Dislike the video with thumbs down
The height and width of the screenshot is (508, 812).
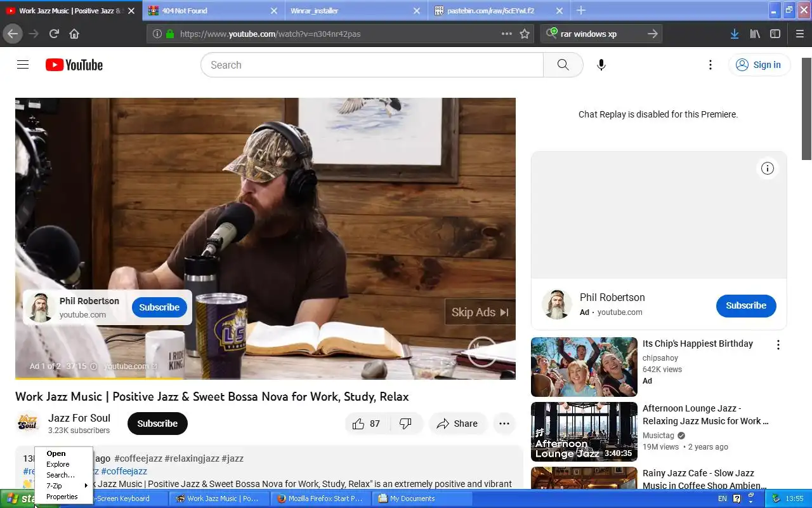[x=406, y=424]
